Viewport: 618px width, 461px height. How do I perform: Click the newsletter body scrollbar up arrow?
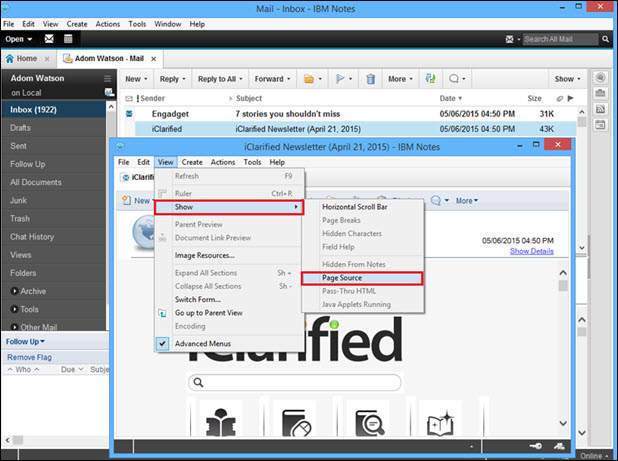click(563, 272)
